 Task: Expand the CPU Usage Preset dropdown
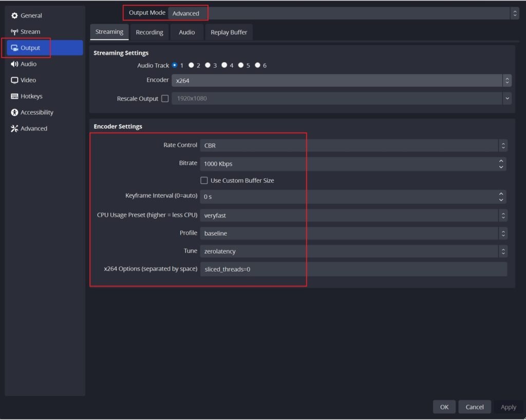[353, 216]
